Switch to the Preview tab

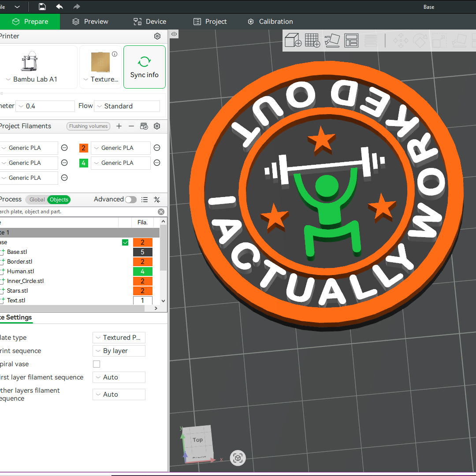point(90,22)
